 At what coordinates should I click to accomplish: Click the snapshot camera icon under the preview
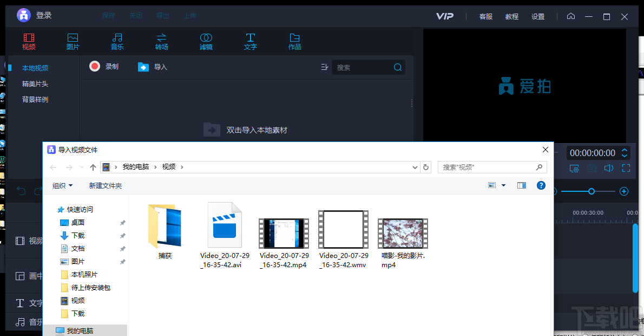[591, 168]
